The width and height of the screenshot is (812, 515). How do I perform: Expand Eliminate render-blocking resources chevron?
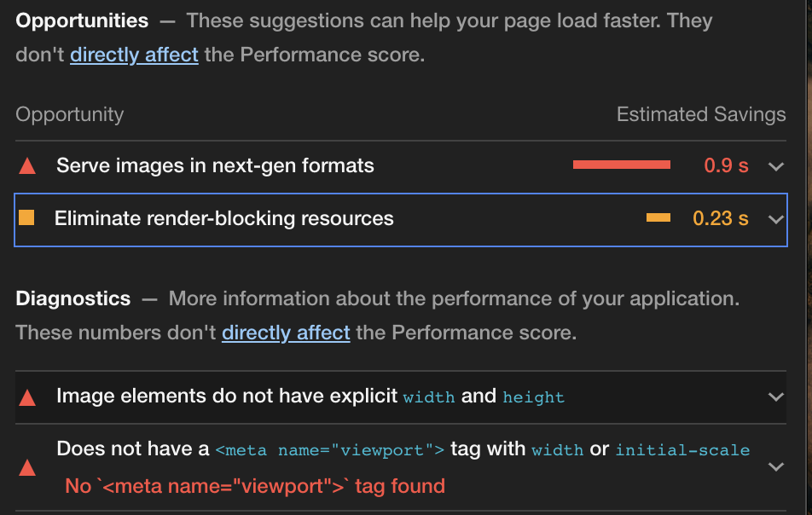tap(775, 219)
